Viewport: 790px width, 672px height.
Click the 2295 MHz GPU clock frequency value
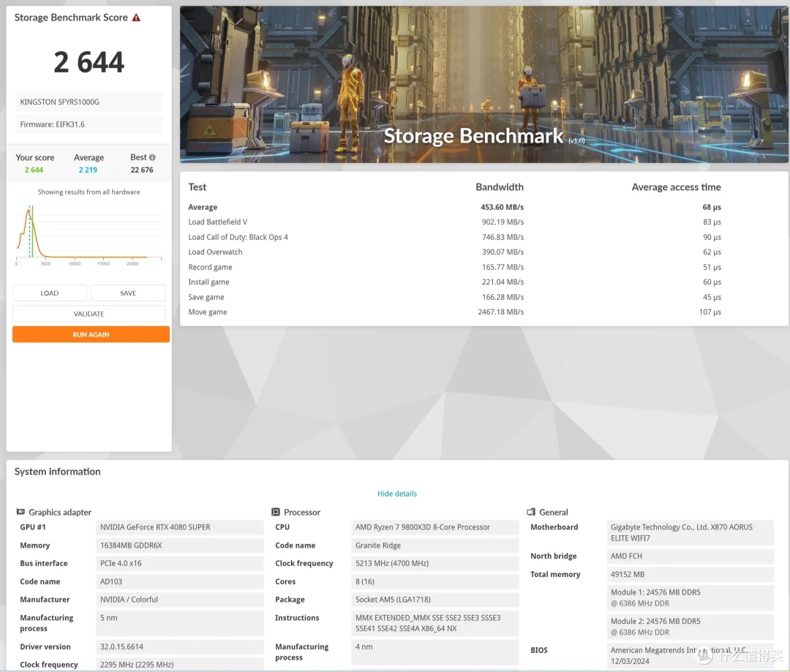(x=179, y=665)
